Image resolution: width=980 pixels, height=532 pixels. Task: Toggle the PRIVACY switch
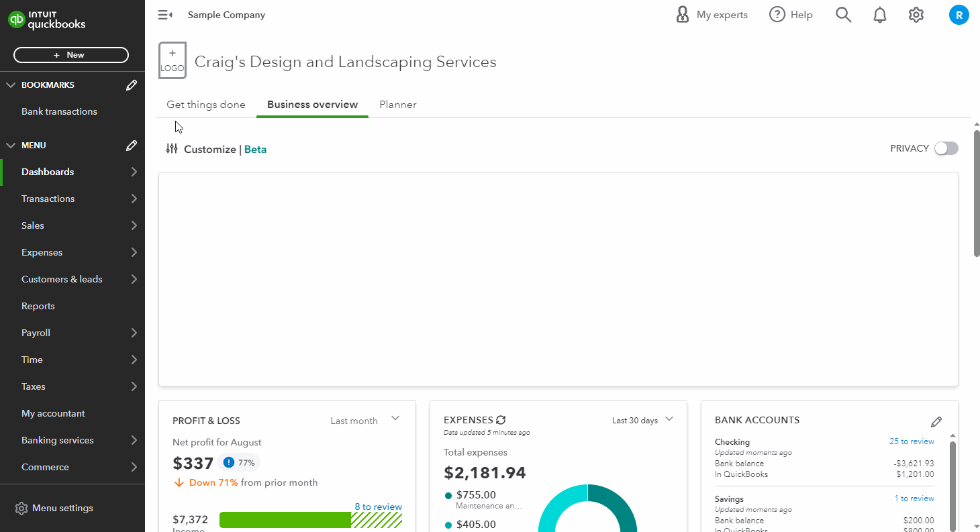(x=946, y=148)
